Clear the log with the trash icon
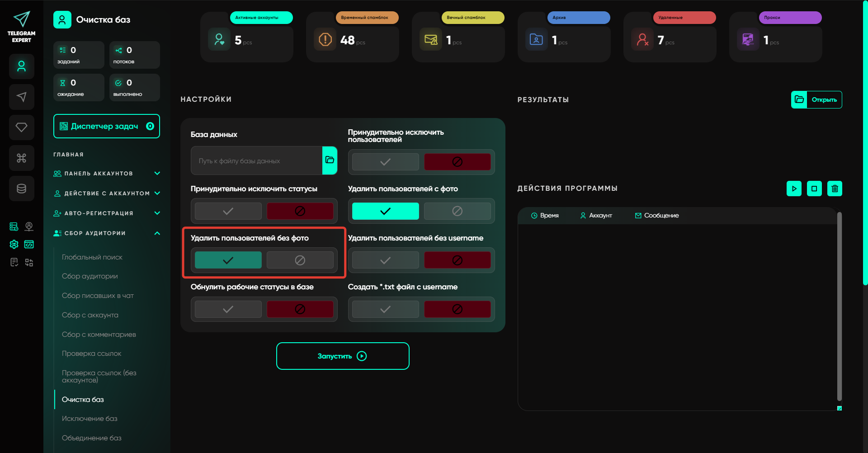 click(x=835, y=189)
